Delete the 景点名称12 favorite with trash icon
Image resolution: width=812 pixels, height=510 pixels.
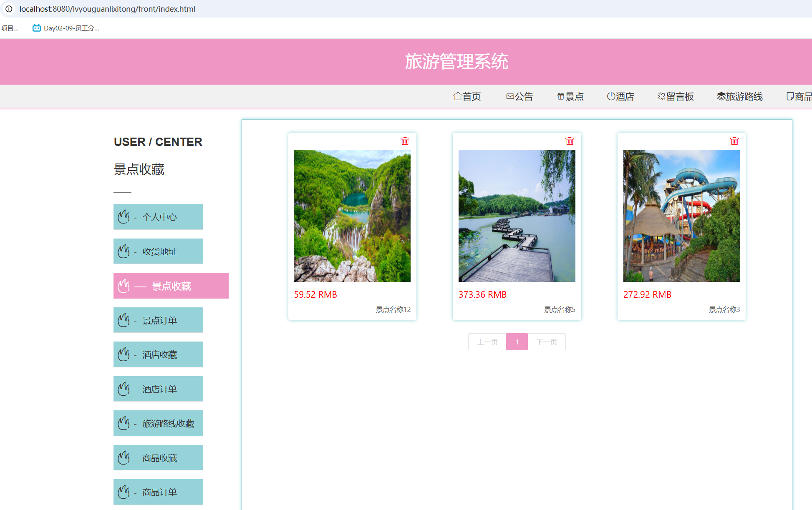click(405, 141)
